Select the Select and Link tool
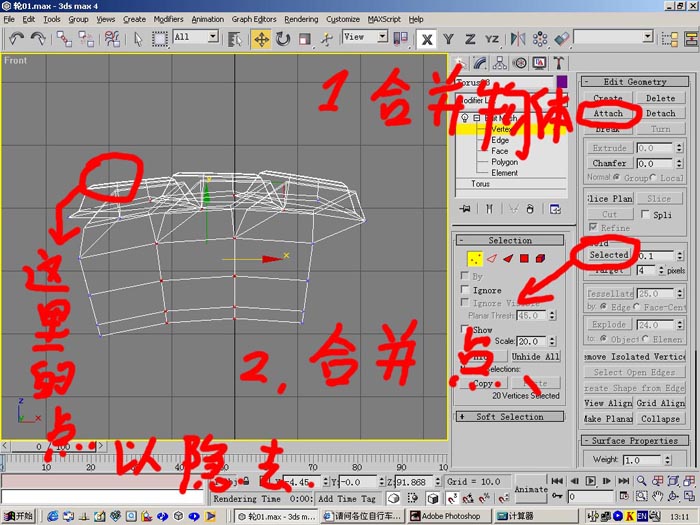The image size is (700, 525). tap(64, 39)
